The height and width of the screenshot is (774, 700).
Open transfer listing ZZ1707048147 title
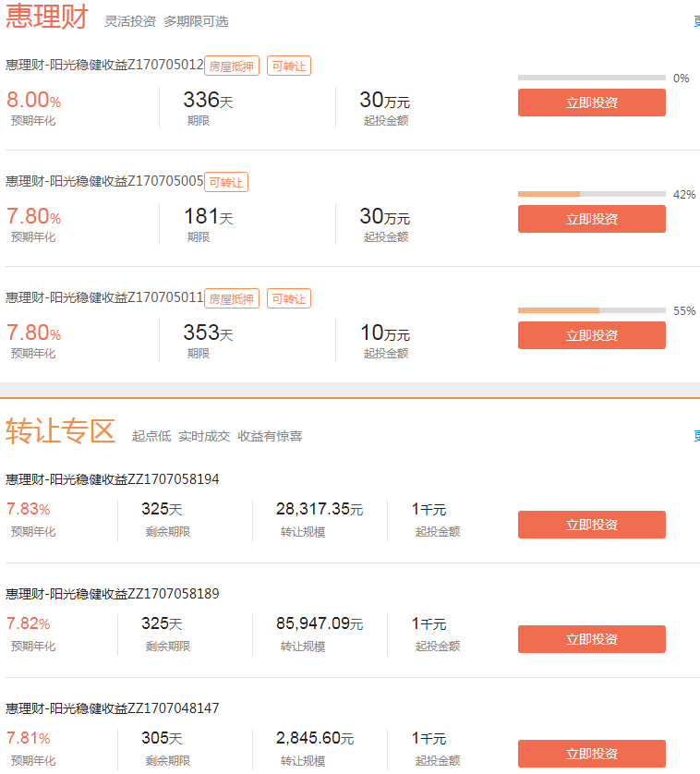[x=113, y=708]
